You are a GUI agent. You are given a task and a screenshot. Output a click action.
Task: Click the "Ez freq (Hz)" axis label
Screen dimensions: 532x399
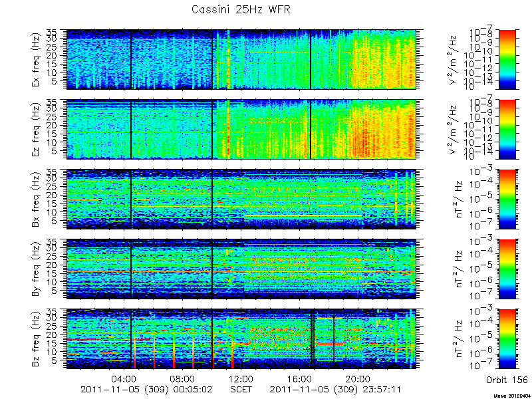point(37,130)
